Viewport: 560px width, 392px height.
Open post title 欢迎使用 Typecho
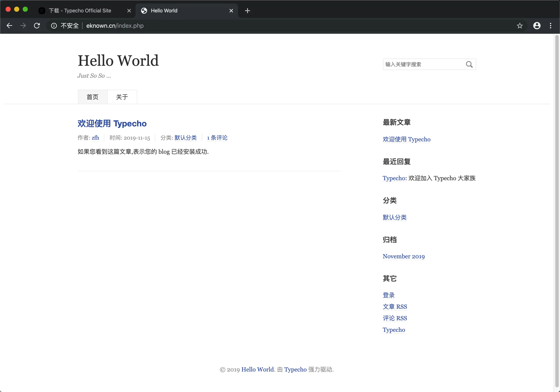coord(112,124)
